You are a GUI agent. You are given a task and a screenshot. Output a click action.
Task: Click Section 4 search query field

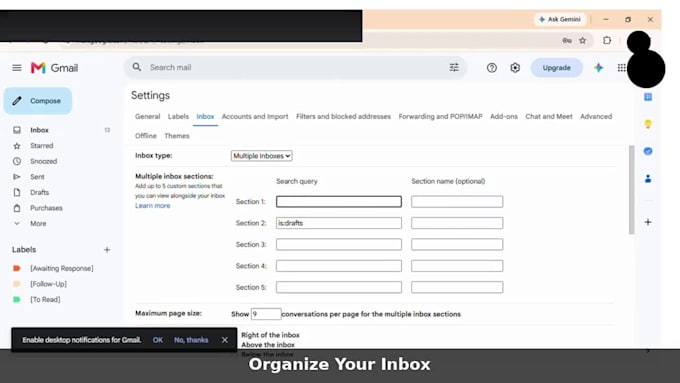point(339,266)
